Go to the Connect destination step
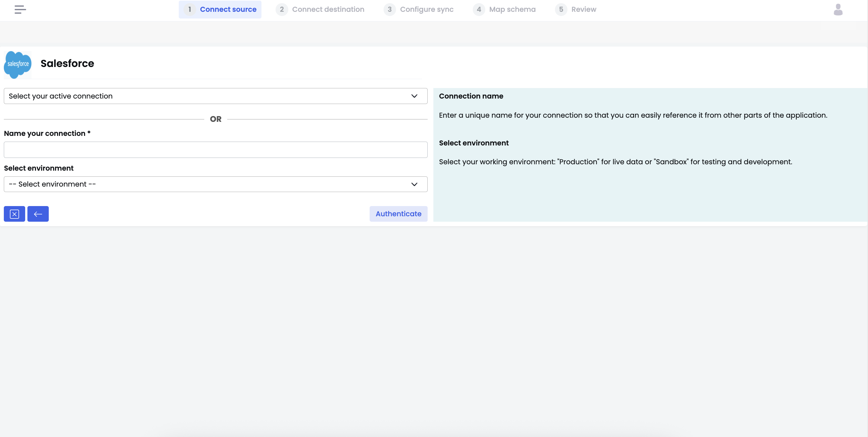 pyautogui.click(x=320, y=10)
